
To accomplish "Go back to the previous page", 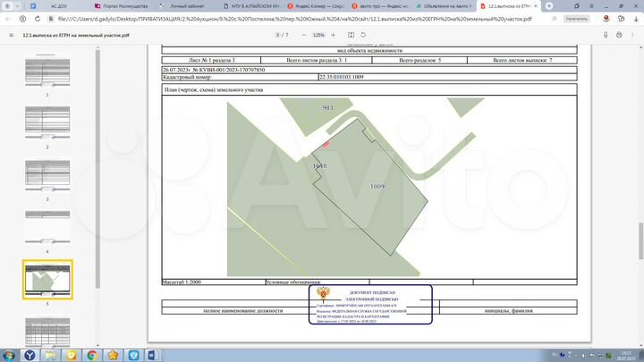I will (x=8, y=19).
